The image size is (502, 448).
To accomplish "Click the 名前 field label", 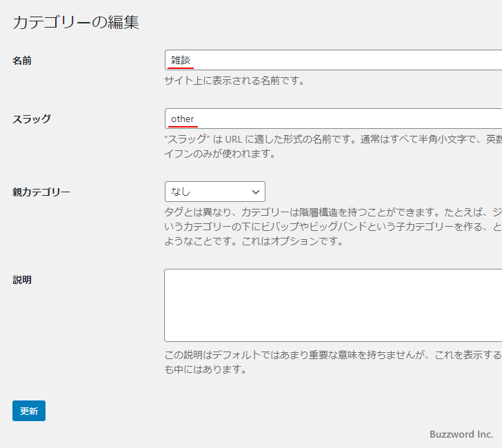I will pyautogui.click(x=22, y=61).
